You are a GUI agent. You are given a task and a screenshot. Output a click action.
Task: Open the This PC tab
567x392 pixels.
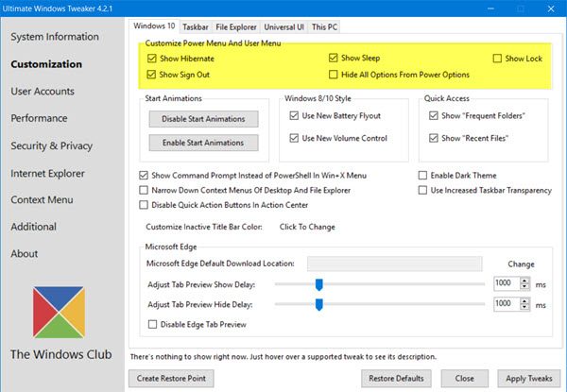pyautogui.click(x=324, y=27)
